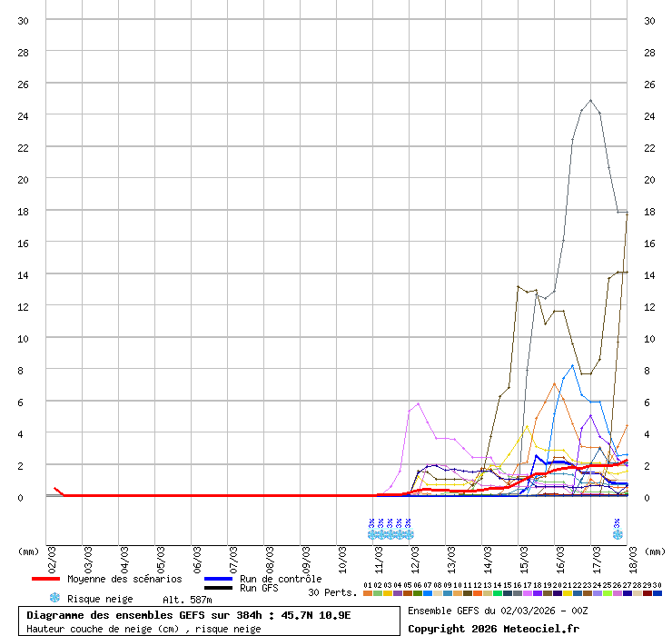
Task: Click the red Moyenne des scénarios legend line
Action: click(x=44, y=579)
